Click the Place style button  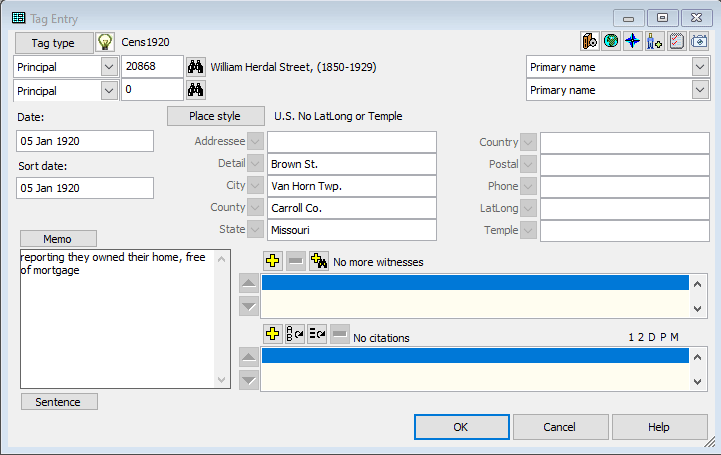(215, 116)
